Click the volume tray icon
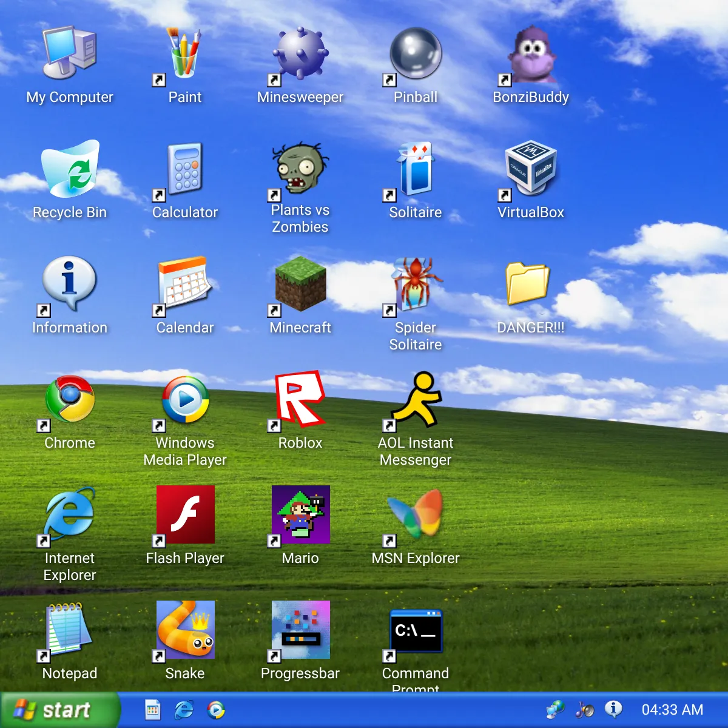The image size is (728, 728). click(584, 710)
